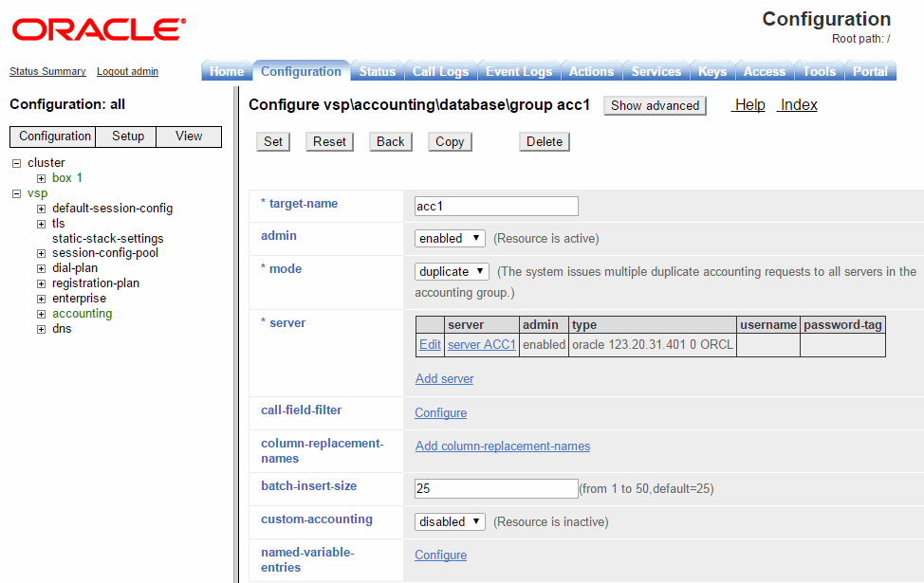Viewport: 924px width, 583px height.
Task: Click Show advanced button
Action: point(655,106)
